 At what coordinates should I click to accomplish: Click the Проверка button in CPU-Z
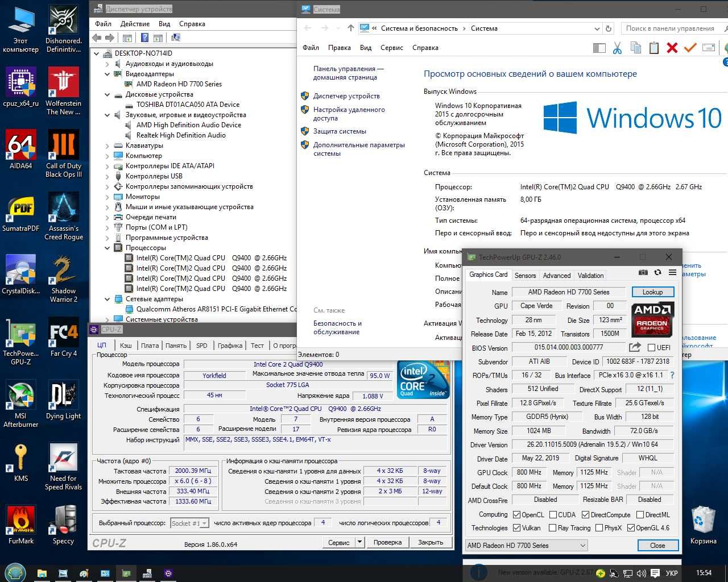pos(387,542)
